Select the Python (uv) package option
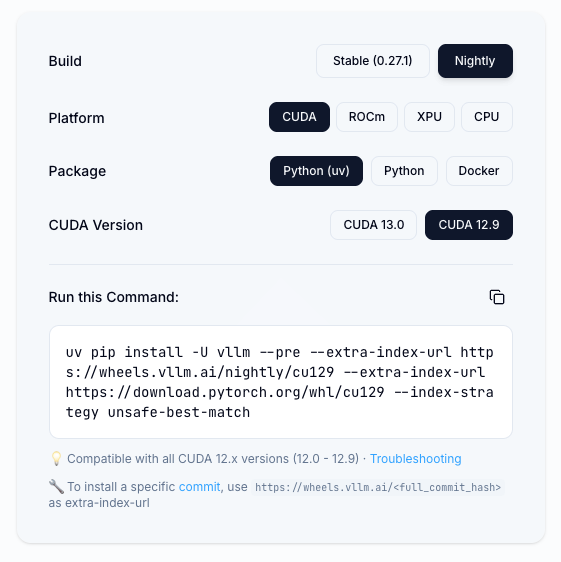The image size is (561, 562). pos(316,171)
